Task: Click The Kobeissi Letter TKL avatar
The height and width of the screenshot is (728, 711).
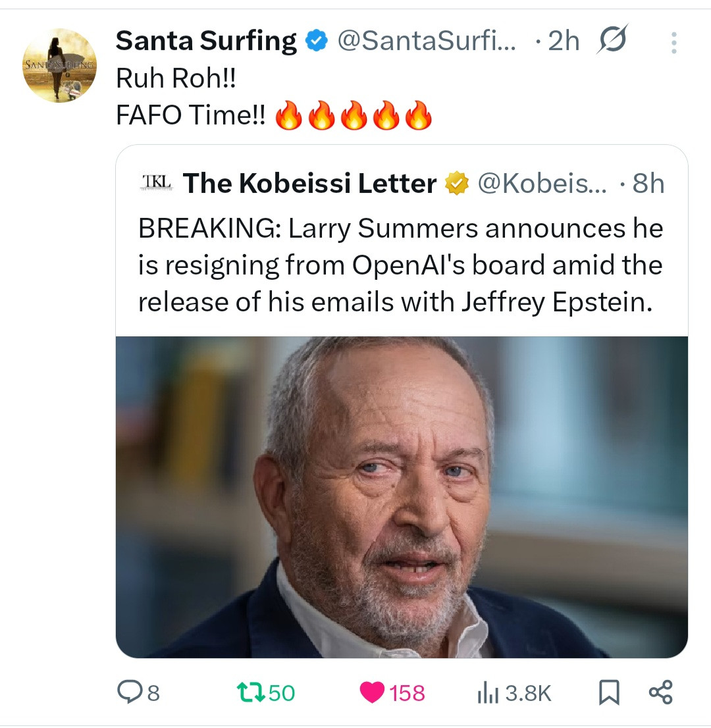Action: tap(156, 183)
